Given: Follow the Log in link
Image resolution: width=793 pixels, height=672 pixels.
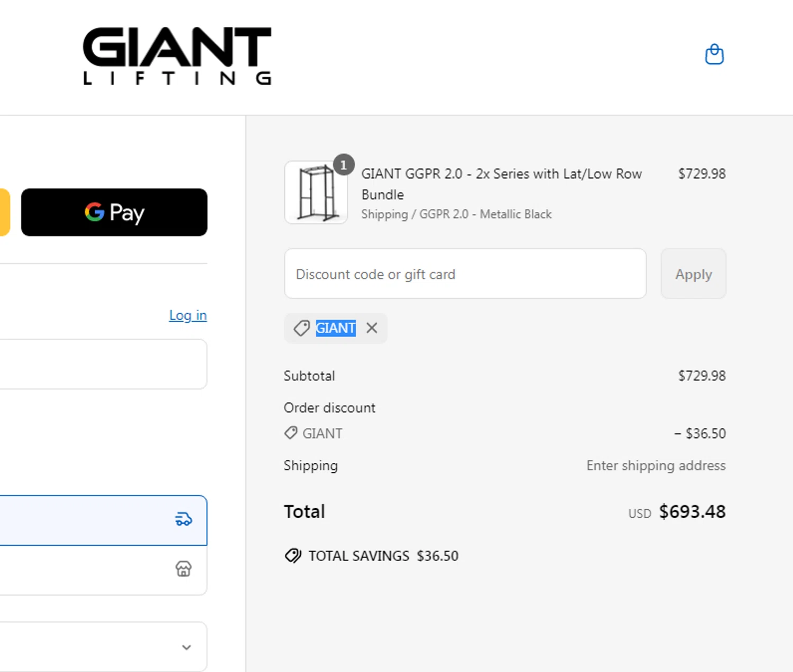Looking at the screenshot, I should (x=188, y=315).
